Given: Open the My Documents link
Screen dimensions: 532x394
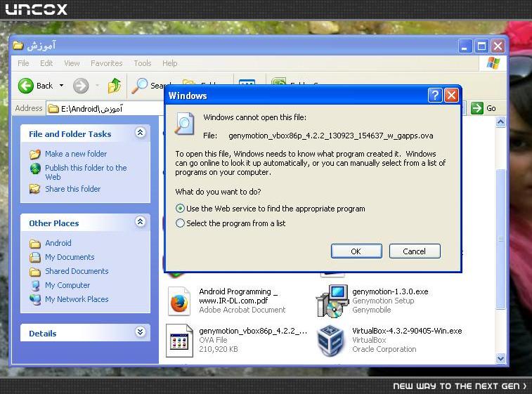Looking at the screenshot, I should pyautogui.click(x=70, y=257).
